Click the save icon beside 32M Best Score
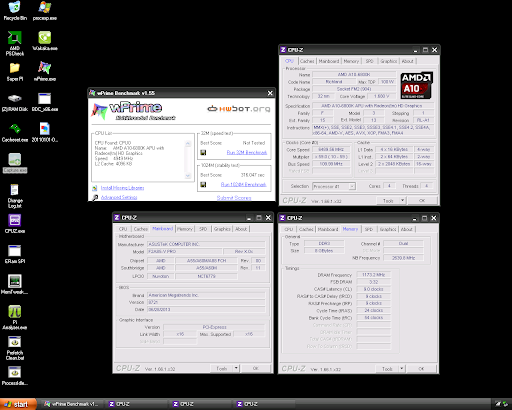This screenshot has height=410, width=512. [x=203, y=152]
